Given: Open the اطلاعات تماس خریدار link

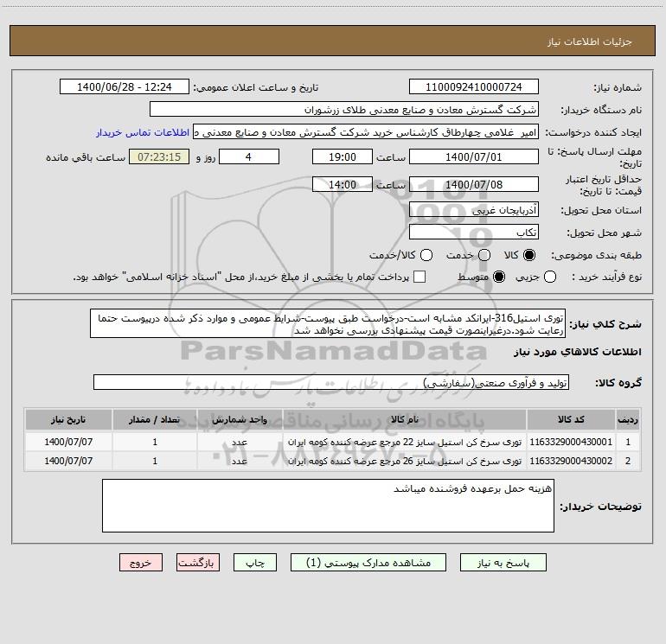Looking at the screenshot, I should tap(143, 132).
